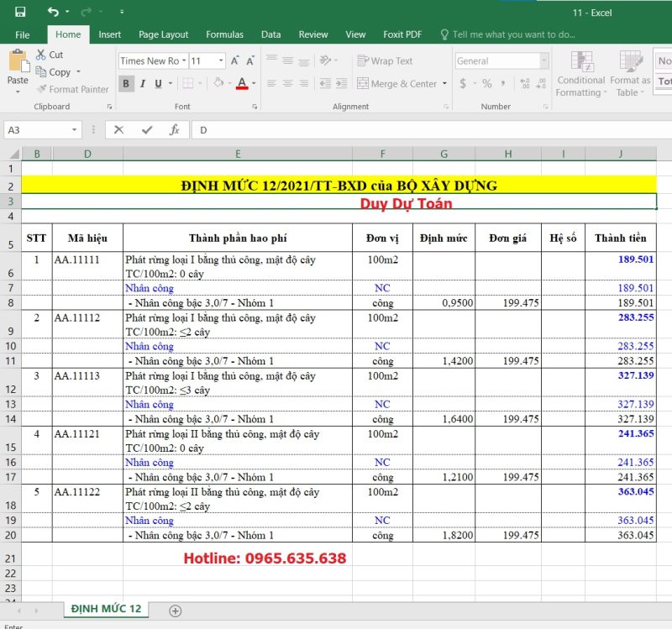Screen dimensions: 672x629
Task: Toggle Bold formatting
Action: click(x=126, y=83)
